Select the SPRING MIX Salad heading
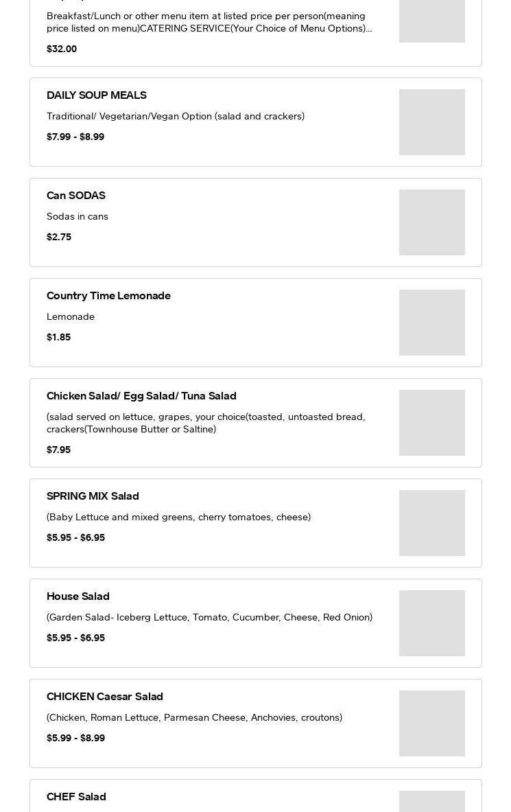The image size is (511, 812). tap(93, 496)
